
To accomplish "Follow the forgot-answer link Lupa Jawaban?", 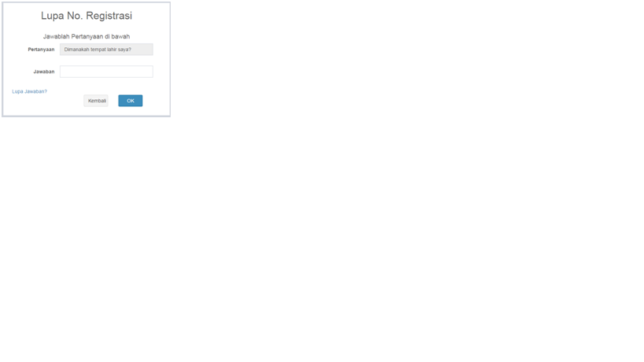I will pyautogui.click(x=30, y=91).
